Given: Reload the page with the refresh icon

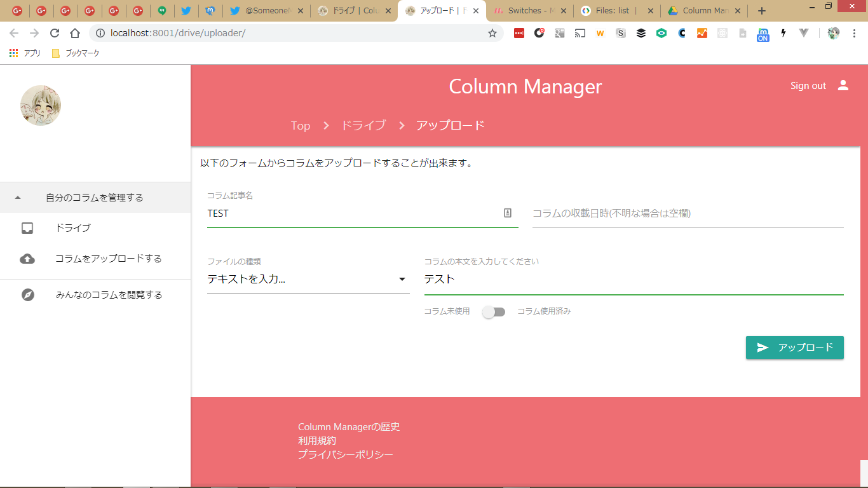Looking at the screenshot, I should click(55, 33).
